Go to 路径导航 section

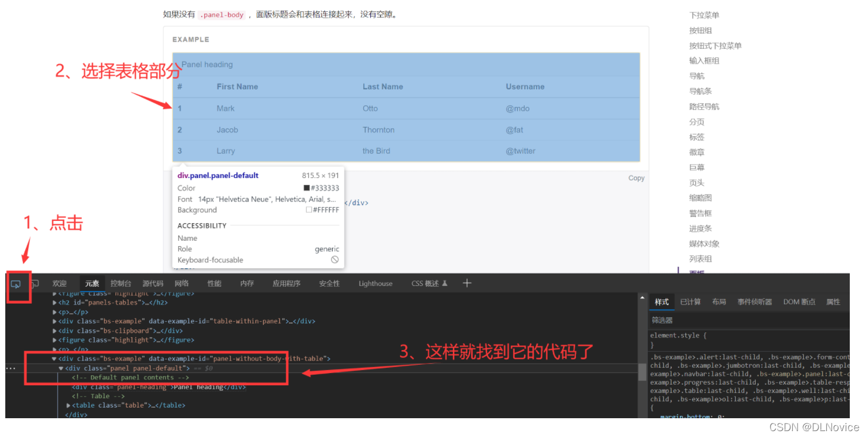click(x=704, y=106)
